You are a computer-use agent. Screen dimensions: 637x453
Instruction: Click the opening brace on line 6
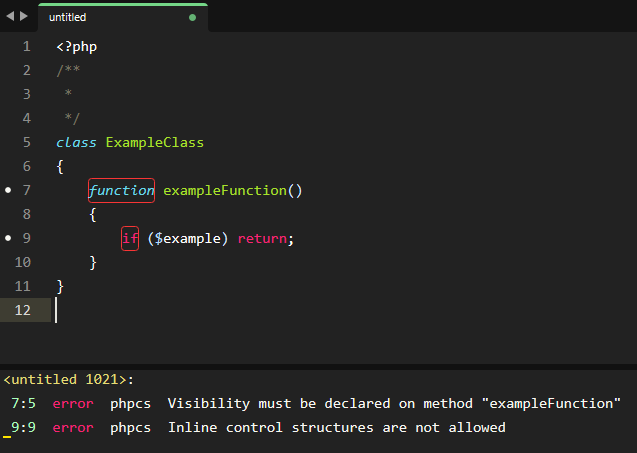coord(60,167)
